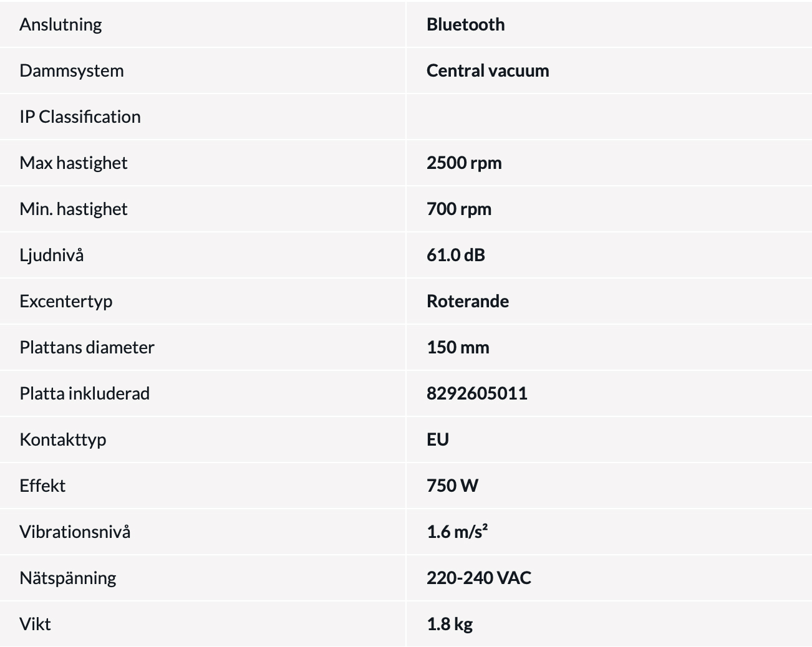Click the 150 mm diameter value

[x=458, y=347]
